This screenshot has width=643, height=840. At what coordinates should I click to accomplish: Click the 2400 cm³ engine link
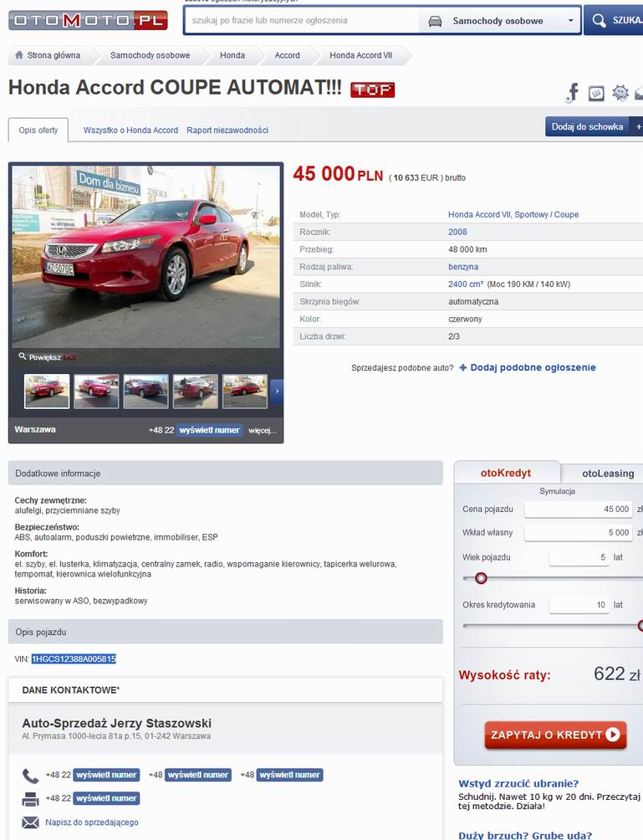point(466,284)
